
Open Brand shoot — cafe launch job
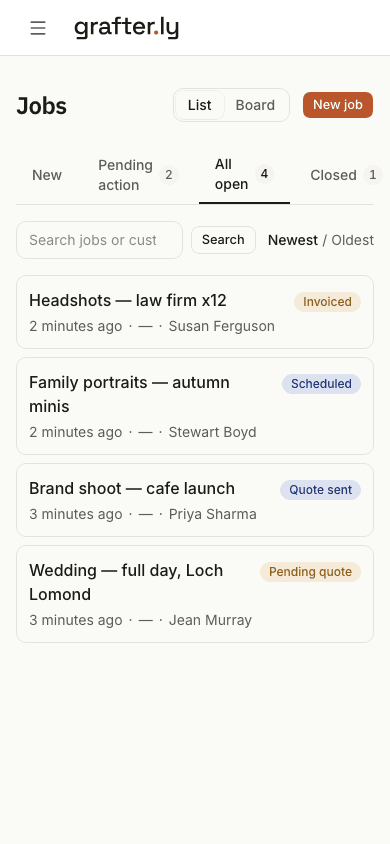[x=195, y=500]
